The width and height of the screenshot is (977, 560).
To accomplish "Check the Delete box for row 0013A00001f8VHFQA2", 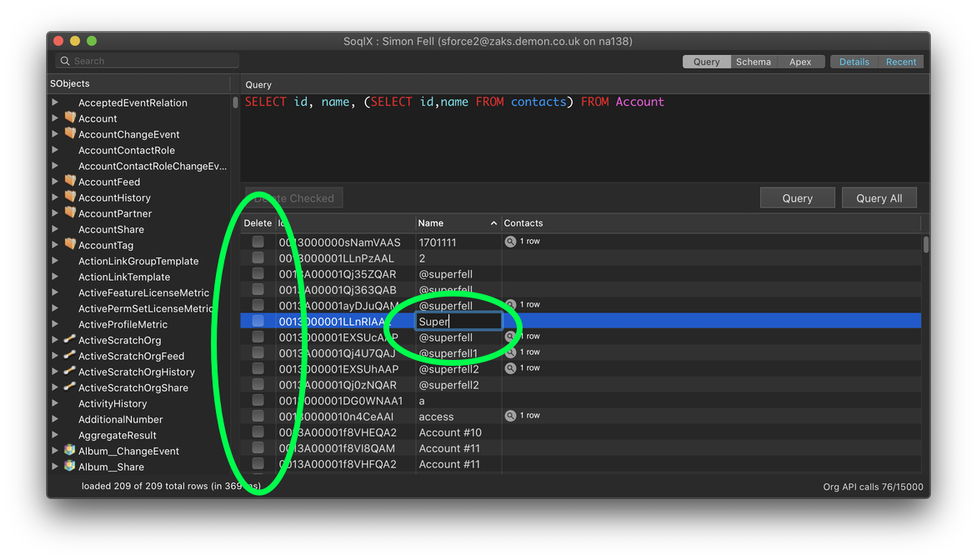I will (x=258, y=463).
